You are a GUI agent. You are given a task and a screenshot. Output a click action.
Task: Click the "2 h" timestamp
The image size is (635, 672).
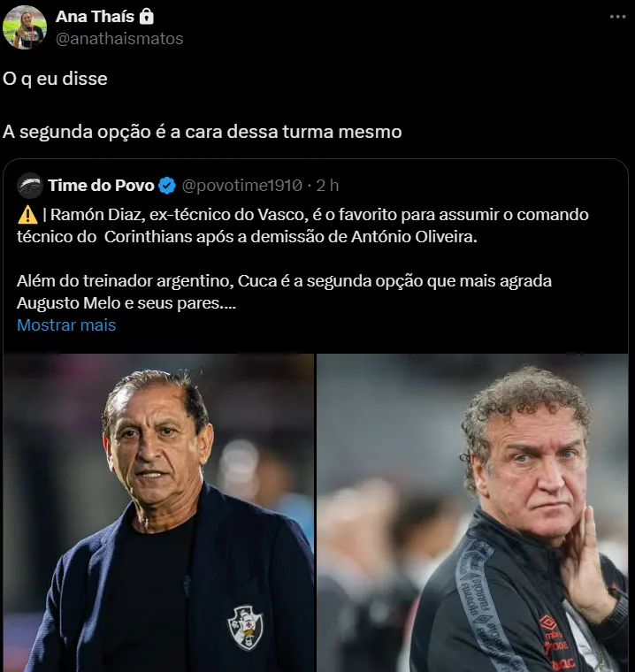(x=328, y=185)
